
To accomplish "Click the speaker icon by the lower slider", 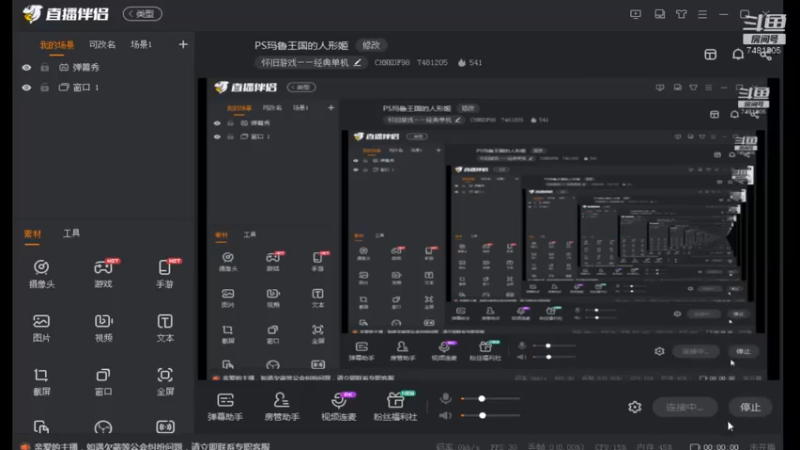I will click(445, 415).
